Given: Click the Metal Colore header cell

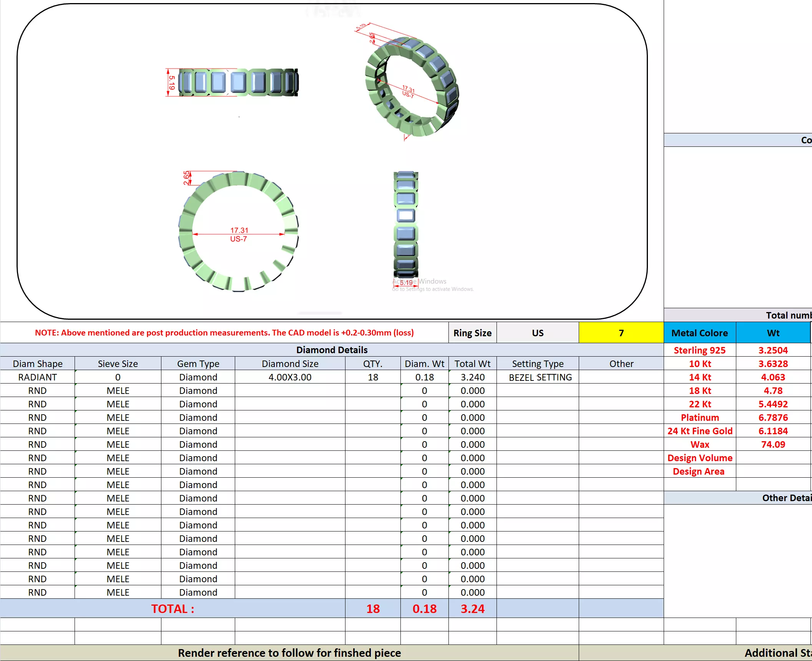Looking at the screenshot, I should (699, 333).
